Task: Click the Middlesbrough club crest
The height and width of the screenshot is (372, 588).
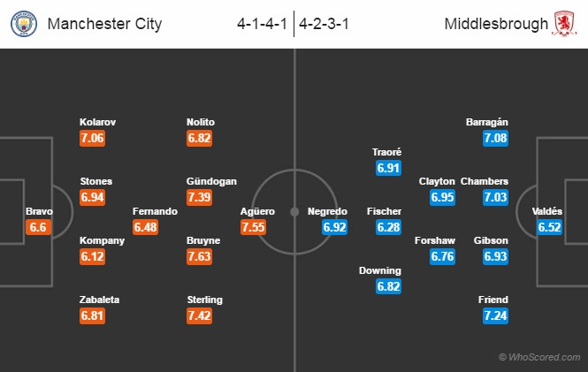Action: 563,24
